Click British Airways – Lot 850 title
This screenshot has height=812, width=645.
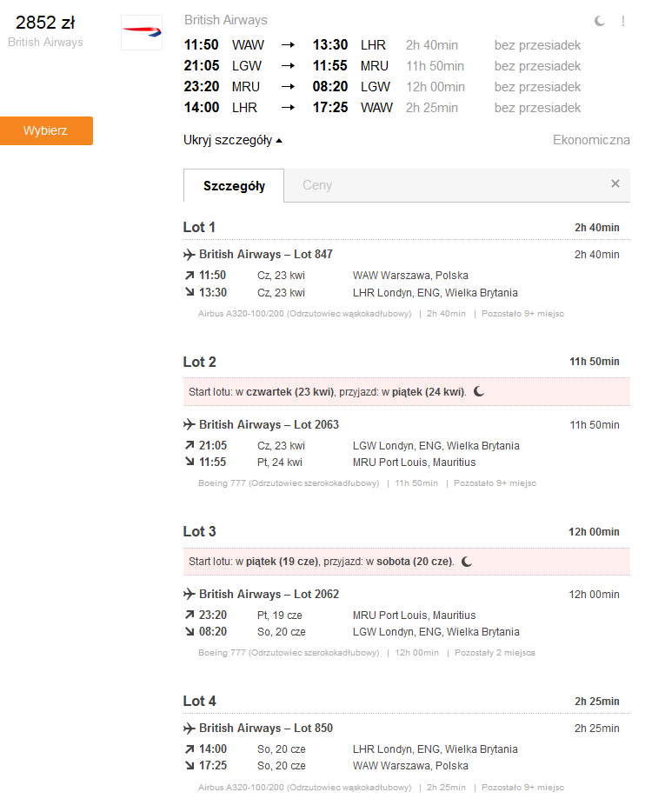pos(265,729)
